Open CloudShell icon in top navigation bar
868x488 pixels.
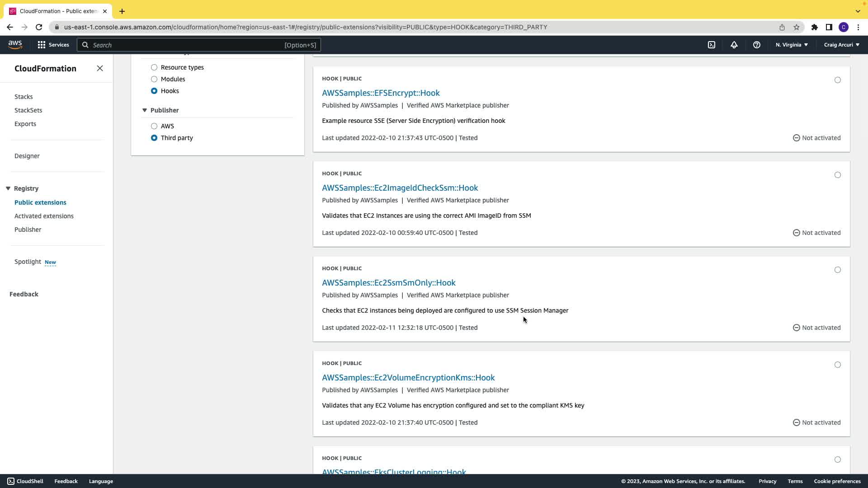712,45
